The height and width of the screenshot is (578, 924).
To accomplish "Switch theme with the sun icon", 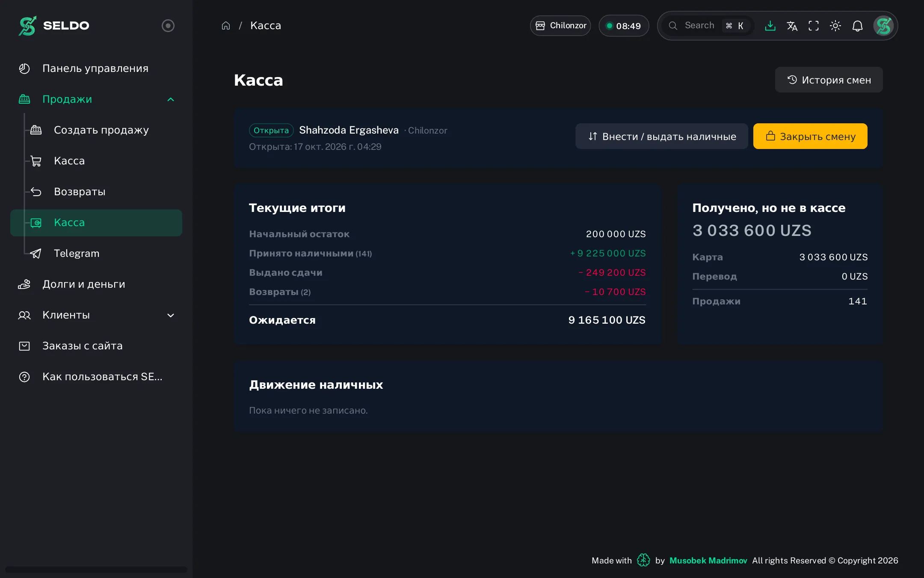I will [x=835, y=26].
